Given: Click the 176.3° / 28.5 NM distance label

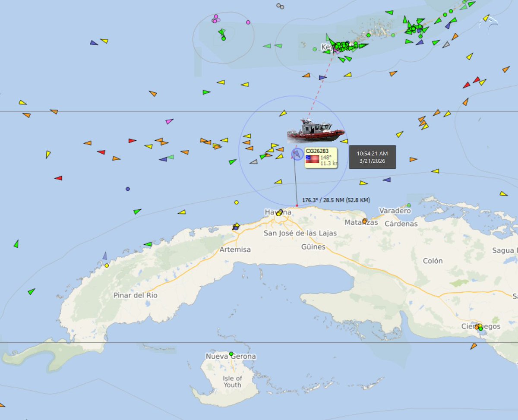Looking at the screenshot, I should point(336,200).
